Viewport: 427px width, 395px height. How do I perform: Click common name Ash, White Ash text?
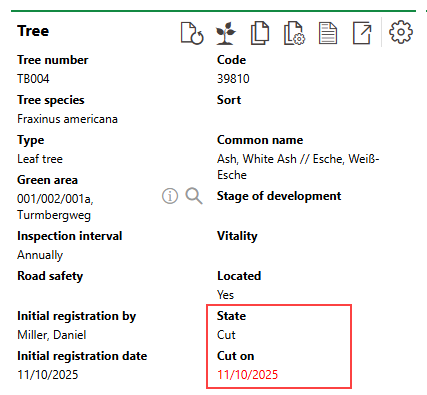tap(298, 167)
